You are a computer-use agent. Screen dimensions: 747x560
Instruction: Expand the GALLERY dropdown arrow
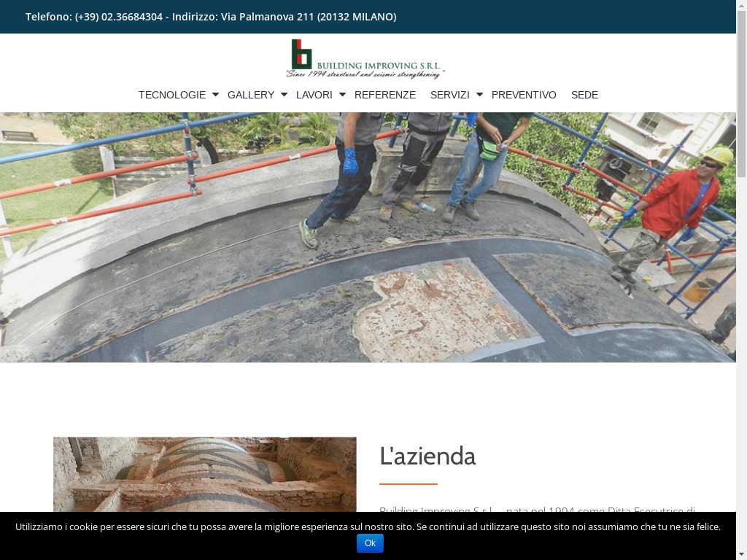[x=284, y=95]
